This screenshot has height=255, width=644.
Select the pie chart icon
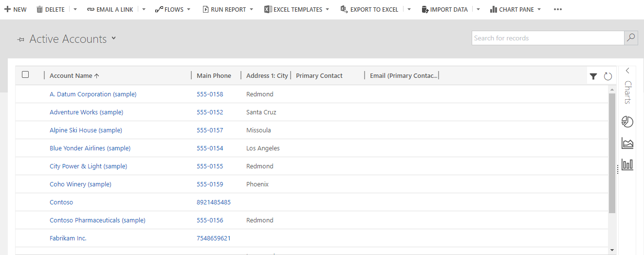coord(627,122)
